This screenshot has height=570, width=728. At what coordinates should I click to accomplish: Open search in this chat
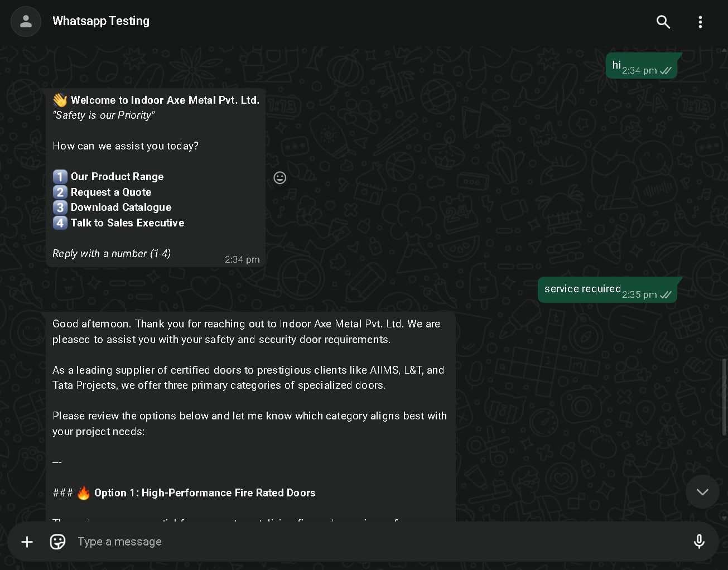663,22
